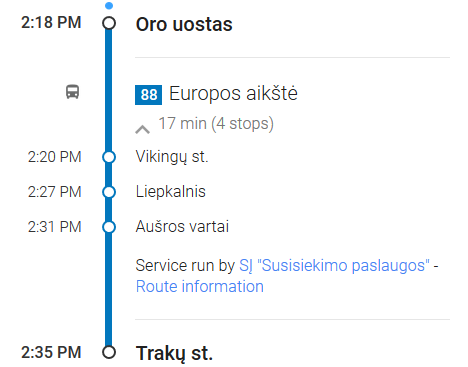Click the Trakų st. stop circle marker

pyautogui.click(x=109, y=352)
